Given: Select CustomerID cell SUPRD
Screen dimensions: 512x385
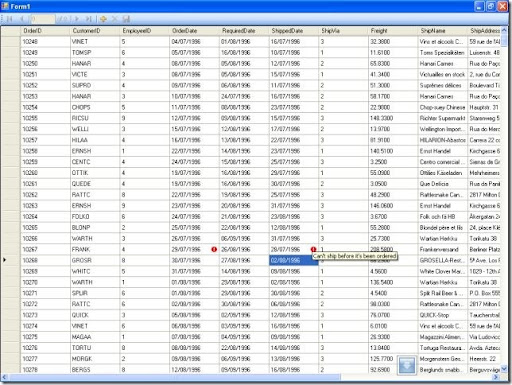Looking at the screenshot, I should [x=95, y=85].
